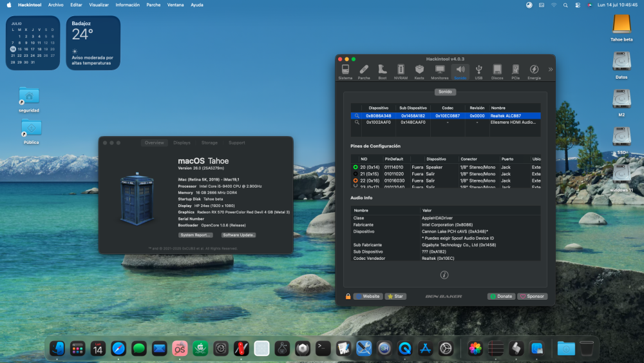
Task: Open Photos from the Dock
Action: click(x=475, y=349)
